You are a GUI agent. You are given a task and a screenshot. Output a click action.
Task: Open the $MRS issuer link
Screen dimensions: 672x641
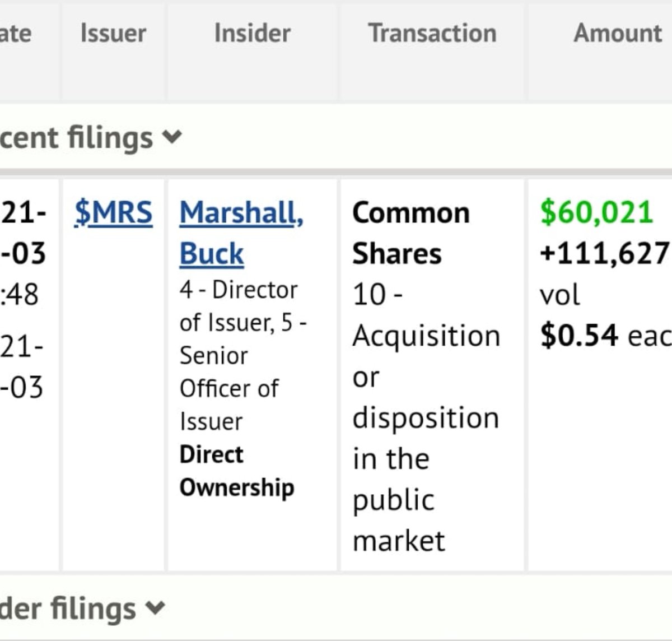click(x=113, y=213)
